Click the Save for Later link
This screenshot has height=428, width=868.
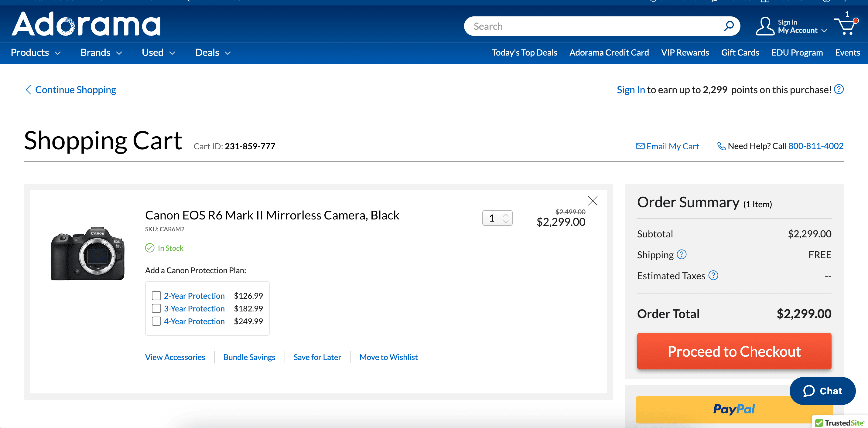(317, 357)
